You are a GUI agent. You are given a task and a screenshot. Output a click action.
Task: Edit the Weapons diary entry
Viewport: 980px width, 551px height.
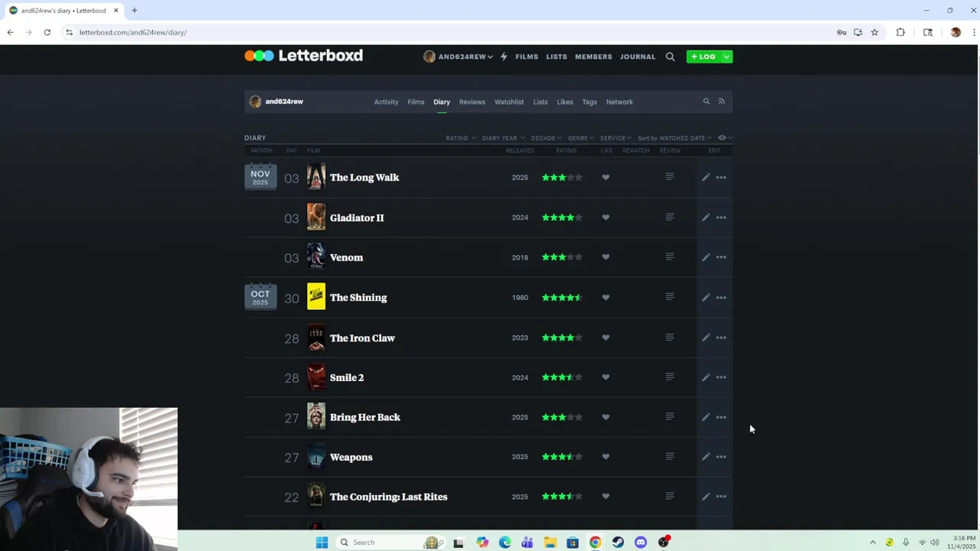click(x=706, y=457)
